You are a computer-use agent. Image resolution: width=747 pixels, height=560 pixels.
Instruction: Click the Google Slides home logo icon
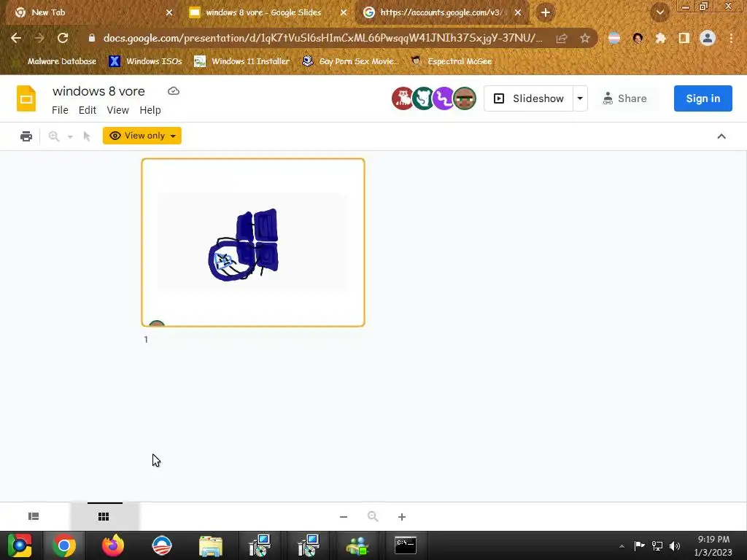(26, 98)
